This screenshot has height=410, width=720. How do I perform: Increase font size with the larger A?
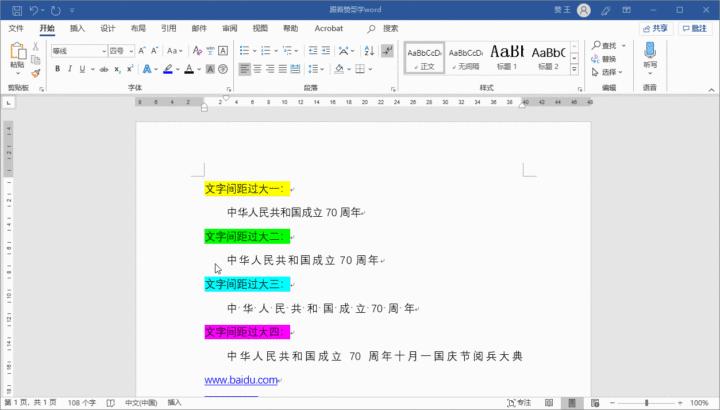coord(142,51)
